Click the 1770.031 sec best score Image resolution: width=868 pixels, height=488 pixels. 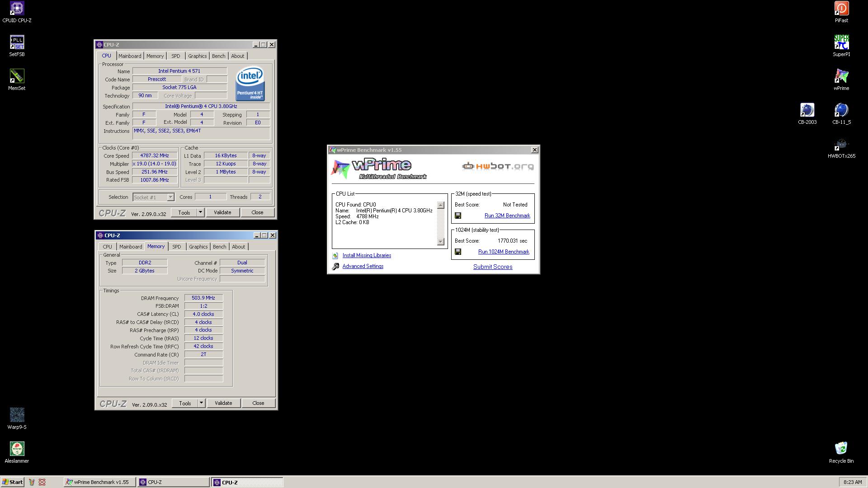pyautogui.click(x=512, y=241)
